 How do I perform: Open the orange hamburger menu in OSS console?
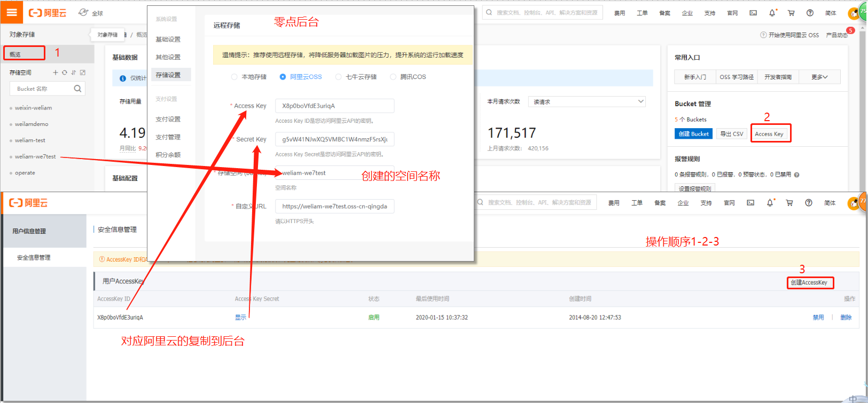point(12,12)
